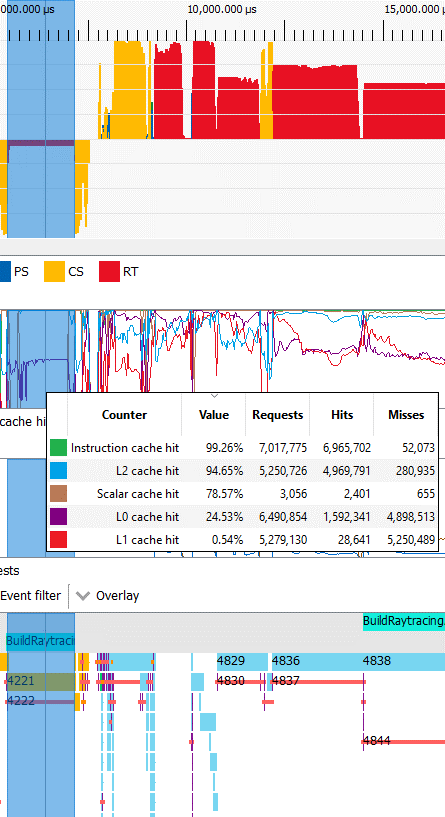Click the L0 cache hit purple swatch
This screenshot has width=445, height=817.
point(58,516)
